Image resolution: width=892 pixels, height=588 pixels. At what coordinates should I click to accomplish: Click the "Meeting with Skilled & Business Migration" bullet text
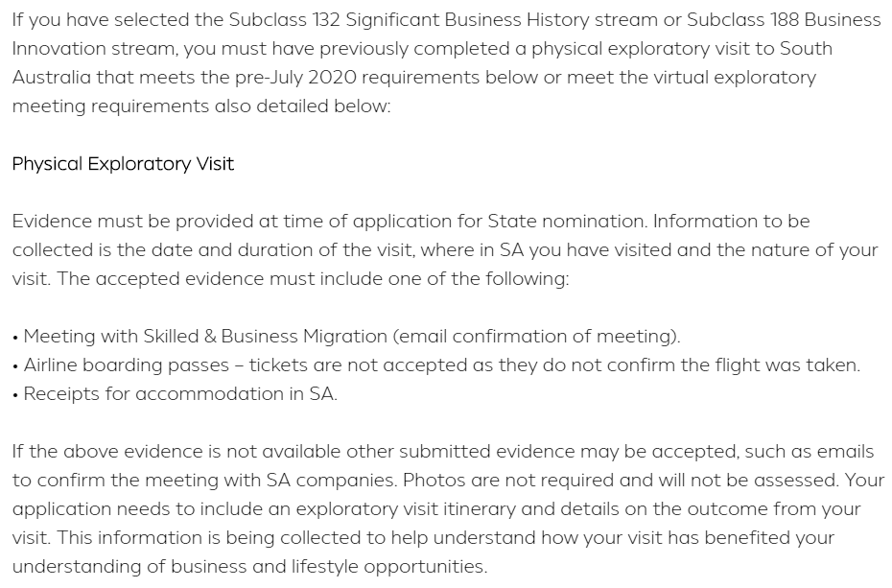pyautogui.click(x=205, y=337)
